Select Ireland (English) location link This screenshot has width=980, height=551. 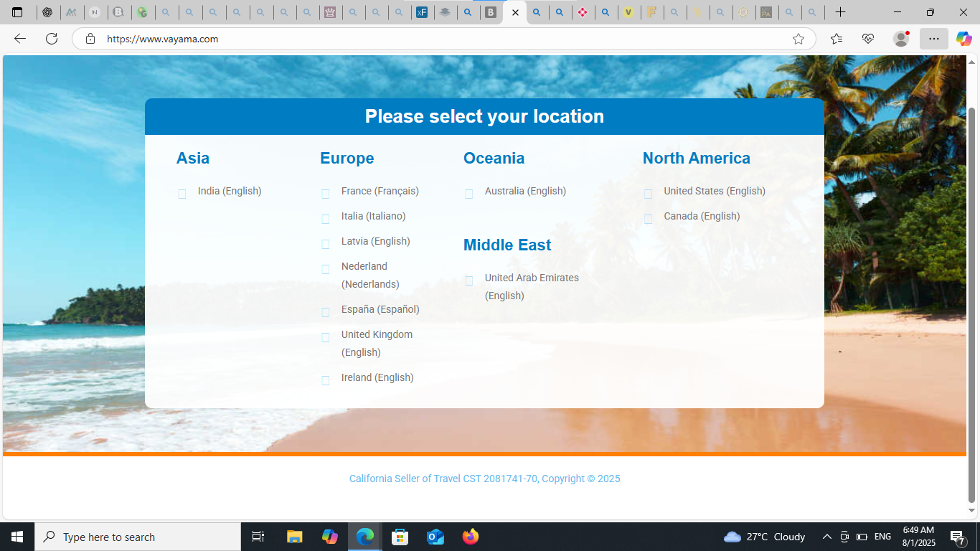(377, 377)
